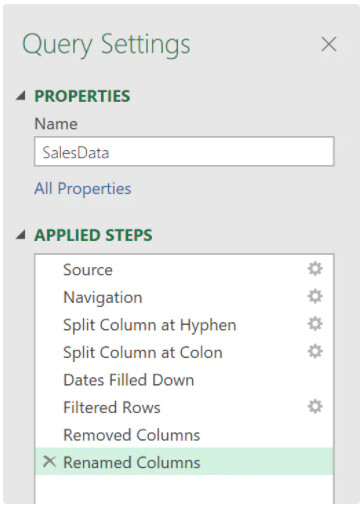364x508 pixels.
Task: Open Filtered Rows step settings gear
Action: (315, 407)
